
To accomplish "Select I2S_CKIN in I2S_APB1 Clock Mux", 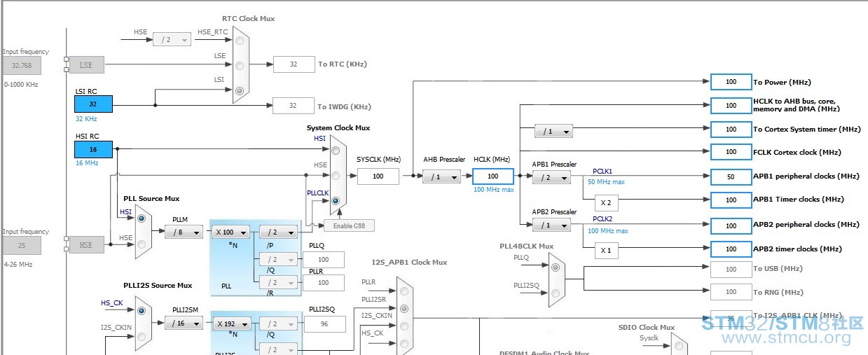I will (x=404, y=326).
